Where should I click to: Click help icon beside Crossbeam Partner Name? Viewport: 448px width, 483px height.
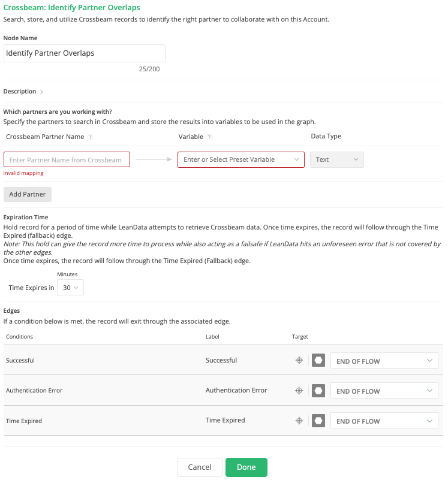pyautogui.click(x=90, y=137)
